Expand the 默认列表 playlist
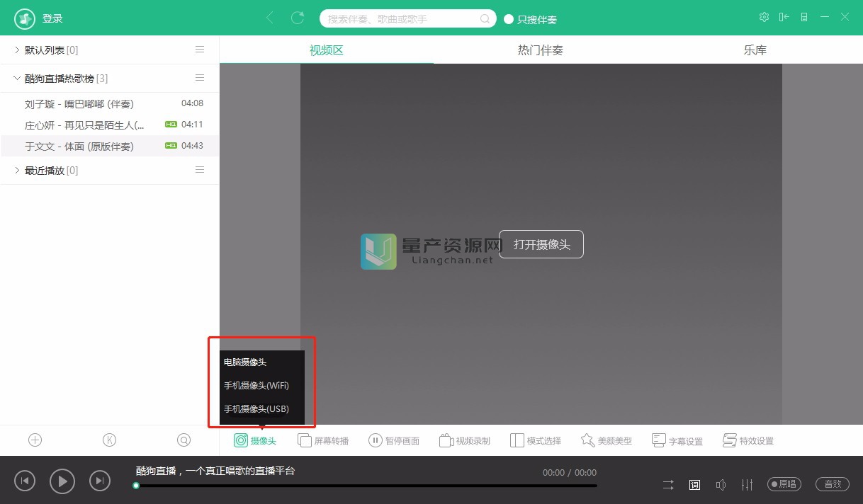The width and height of the screenshot is (863, 504). pyautogui.click(x=17, y=50)
